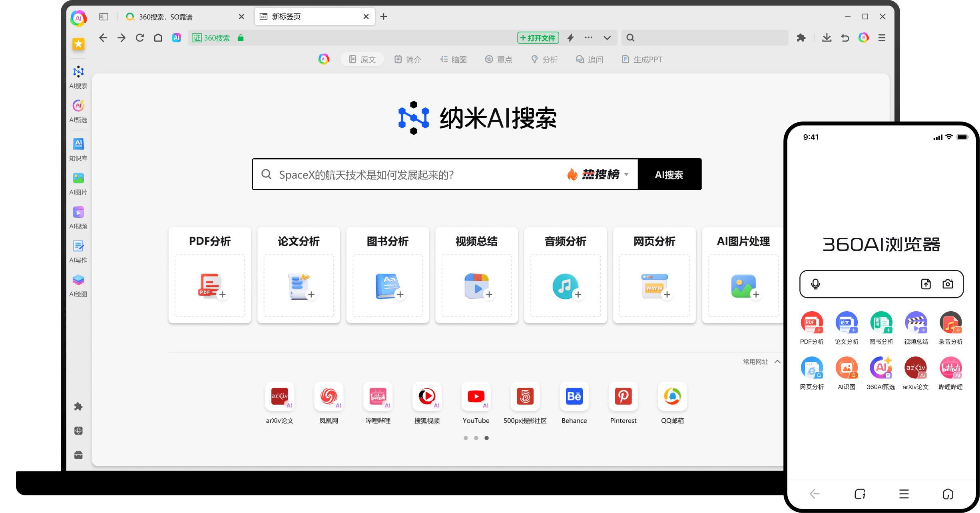Toggle the sidebar panel icon near tabs
Image resolution: width=980 pixels, height=513 pixels.
[104, 17]
